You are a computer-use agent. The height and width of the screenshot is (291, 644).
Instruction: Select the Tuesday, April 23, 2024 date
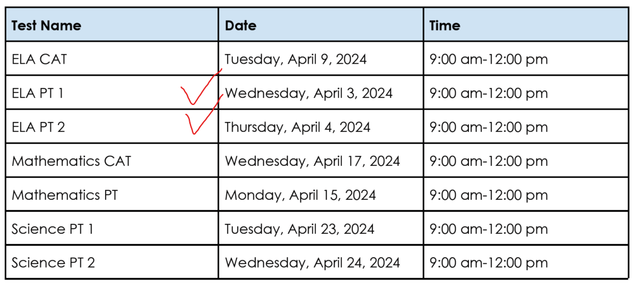point(299,229)
